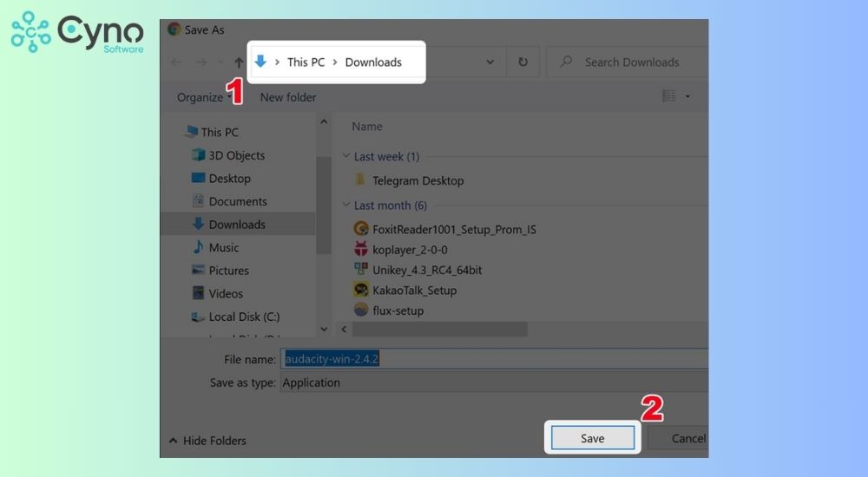Select Music in the folder tree
The width and height of the screenshot is (868, 477).
pos(224,247)
